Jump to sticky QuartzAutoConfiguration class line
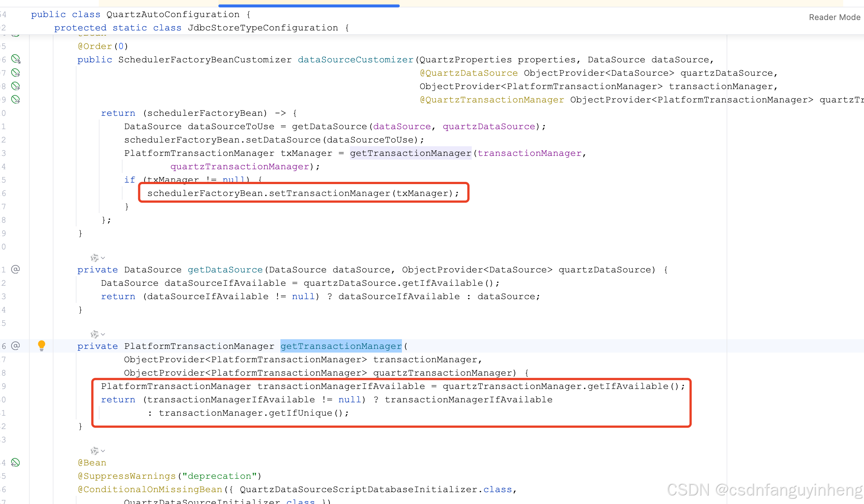The image size is (864, 504). (173, 14)
